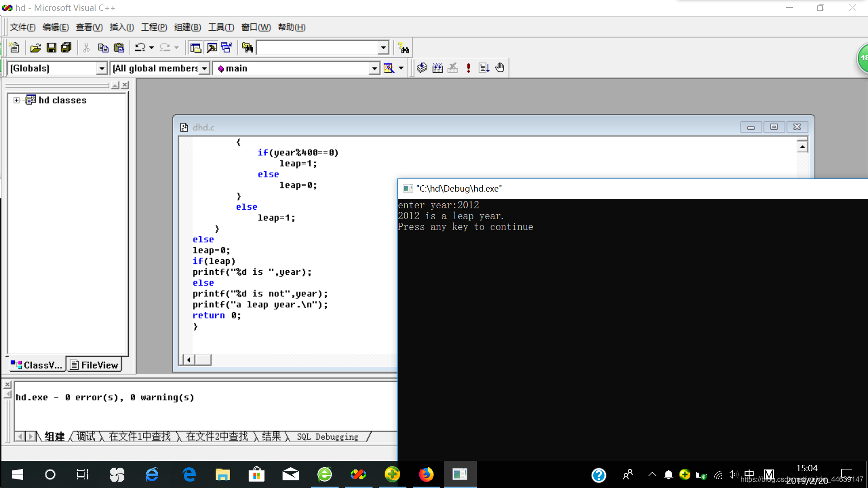Click the Save All icon
The image size is (868, 488).
click(x=66, y=47)
